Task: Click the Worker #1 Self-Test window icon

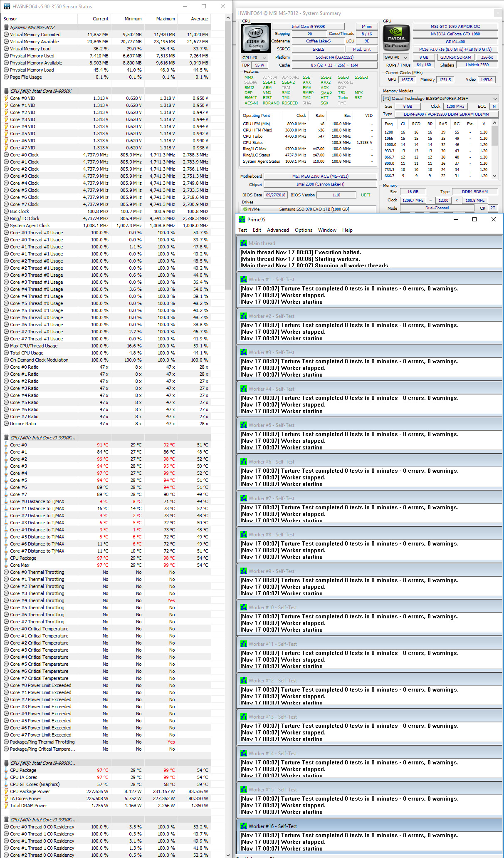Action: (x=244, y=280)
